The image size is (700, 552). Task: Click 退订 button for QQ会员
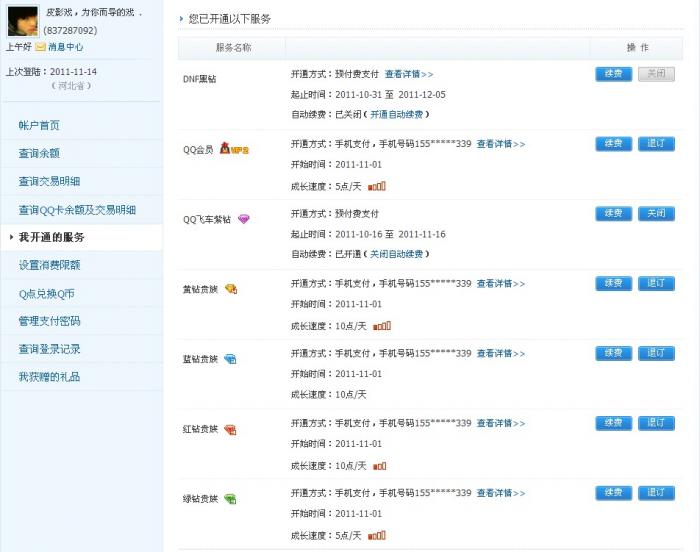tap(656, 144)
